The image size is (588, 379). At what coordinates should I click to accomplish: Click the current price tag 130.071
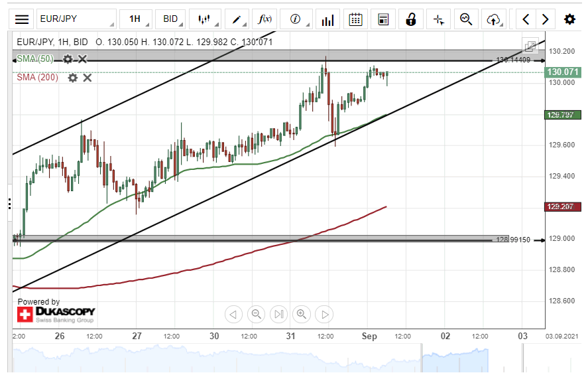coord(563,72)
